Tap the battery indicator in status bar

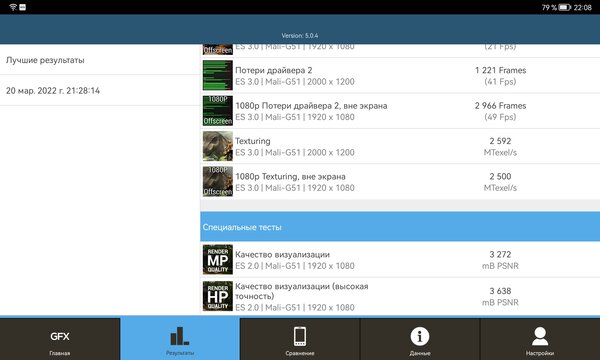click(564, 7)
